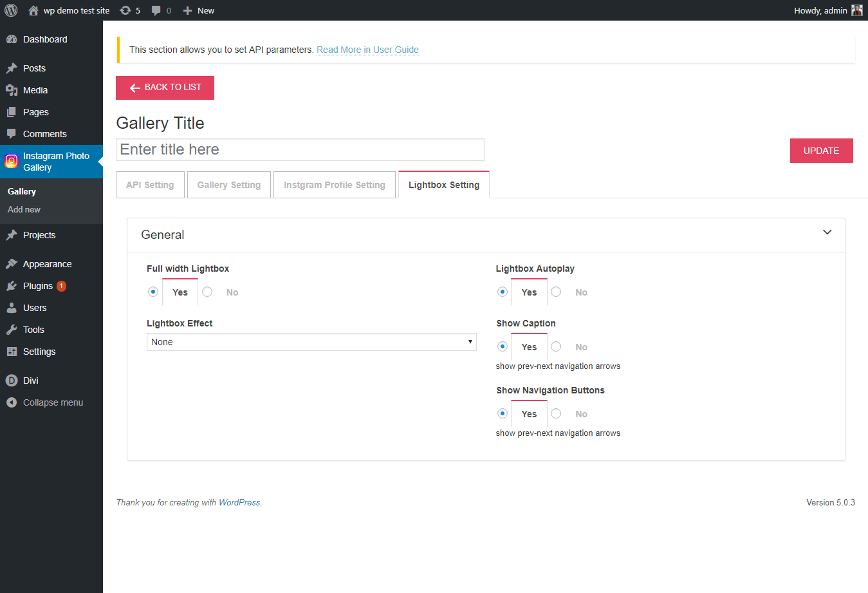
Task: Open the Divi menu icon
Action: [x=12, y=381]
